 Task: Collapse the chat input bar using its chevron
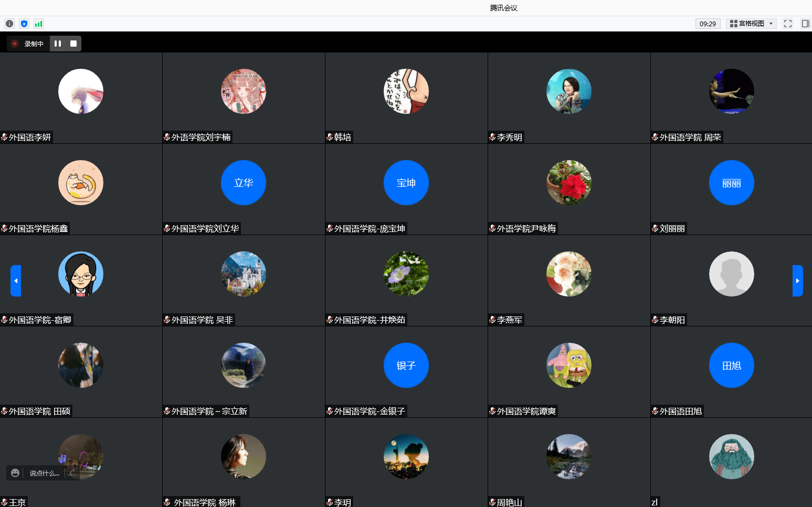coord(71,473)
